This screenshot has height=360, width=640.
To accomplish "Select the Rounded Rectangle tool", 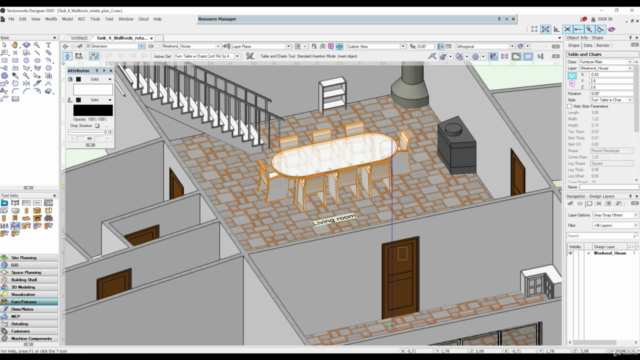I will point(15,60).
